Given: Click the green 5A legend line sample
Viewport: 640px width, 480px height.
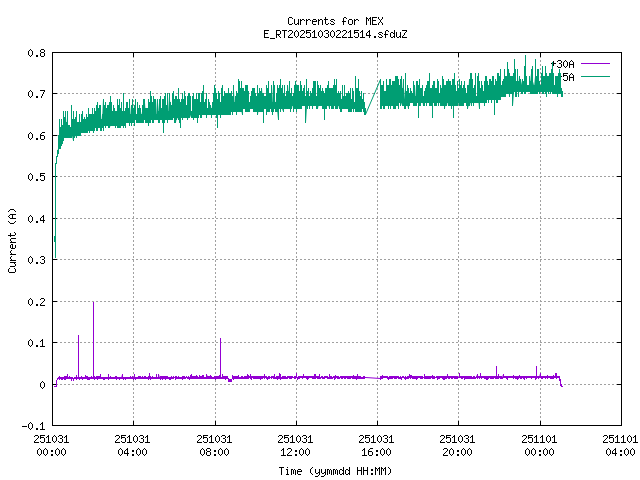Looking at the screenshot, I should [595, 76].
